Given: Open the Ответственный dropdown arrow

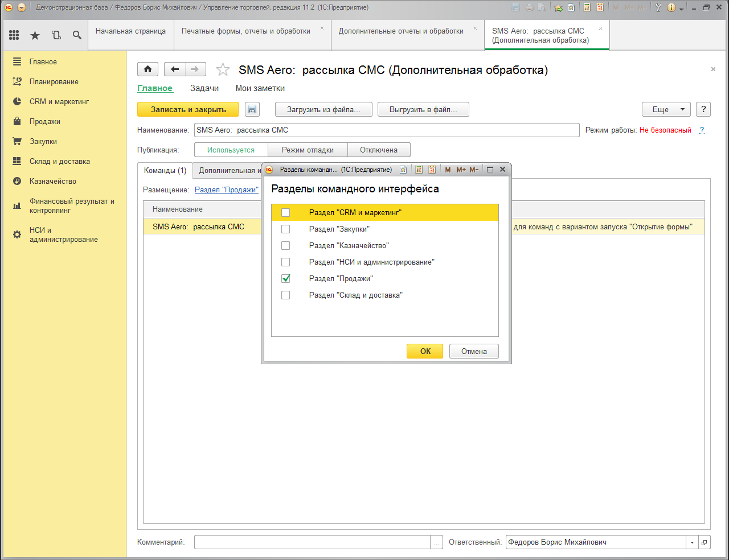Looking at the screenshot, I should coord(692,542).
